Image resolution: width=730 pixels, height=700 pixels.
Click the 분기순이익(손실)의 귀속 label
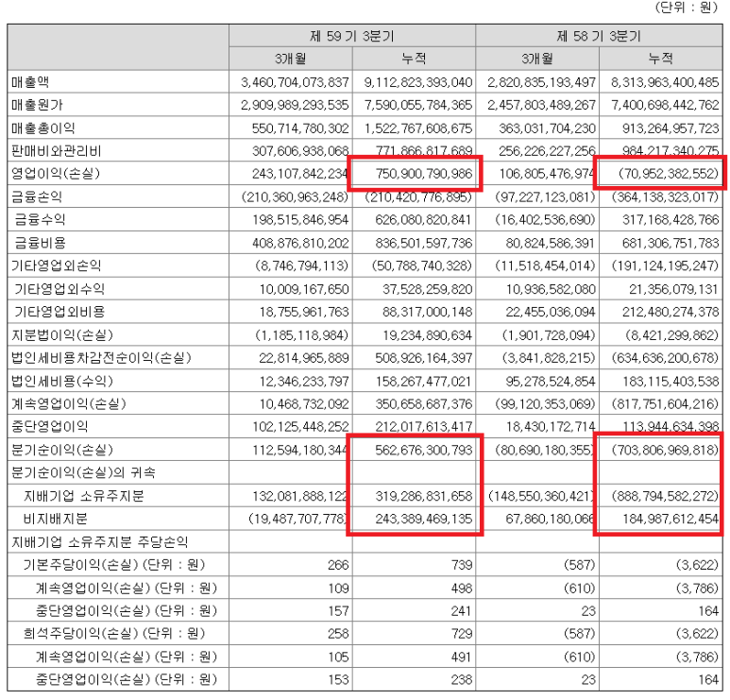point(83,472)
